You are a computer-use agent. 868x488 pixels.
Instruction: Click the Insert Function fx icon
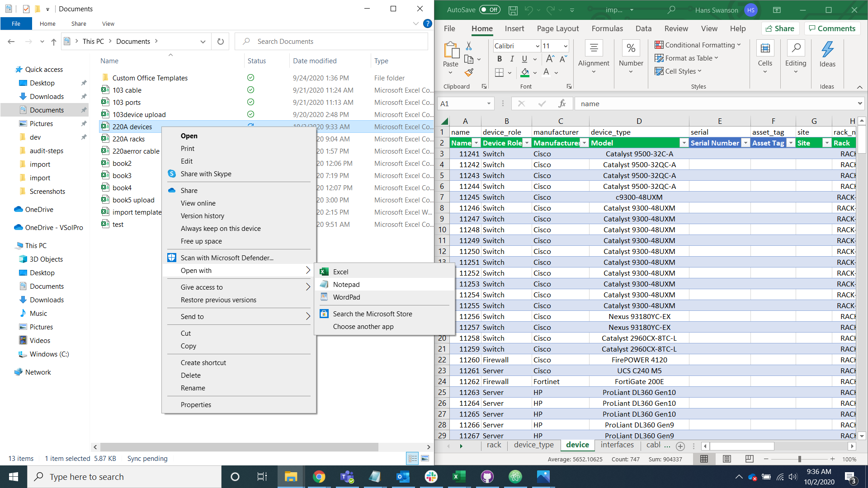tap(562, 103)
